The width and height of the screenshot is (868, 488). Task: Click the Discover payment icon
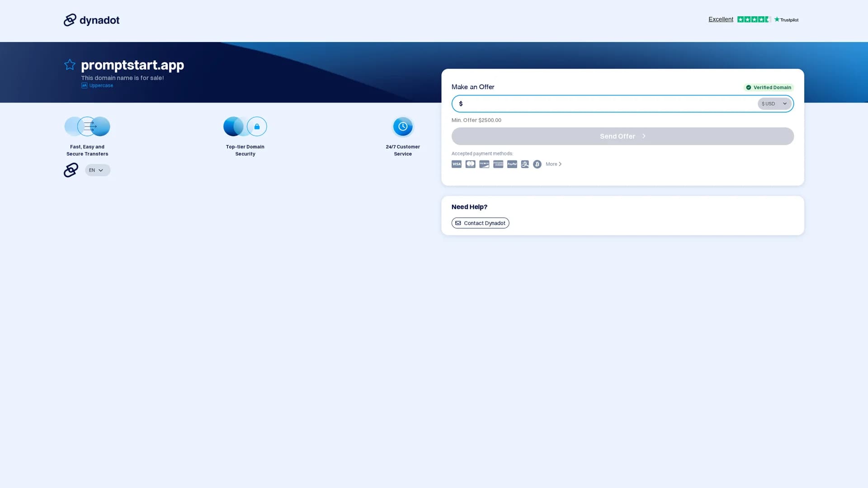(484, 164)
